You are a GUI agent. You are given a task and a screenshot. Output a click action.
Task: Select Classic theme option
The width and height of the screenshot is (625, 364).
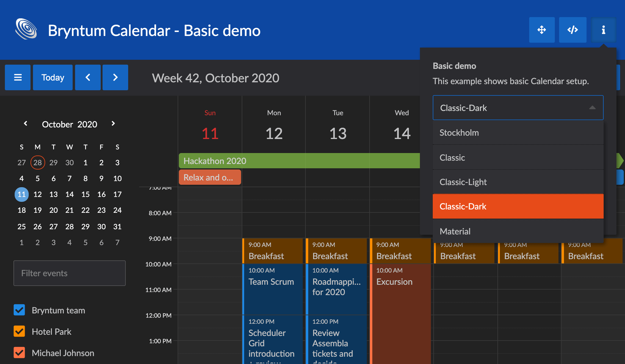click(x=518, y=158)
